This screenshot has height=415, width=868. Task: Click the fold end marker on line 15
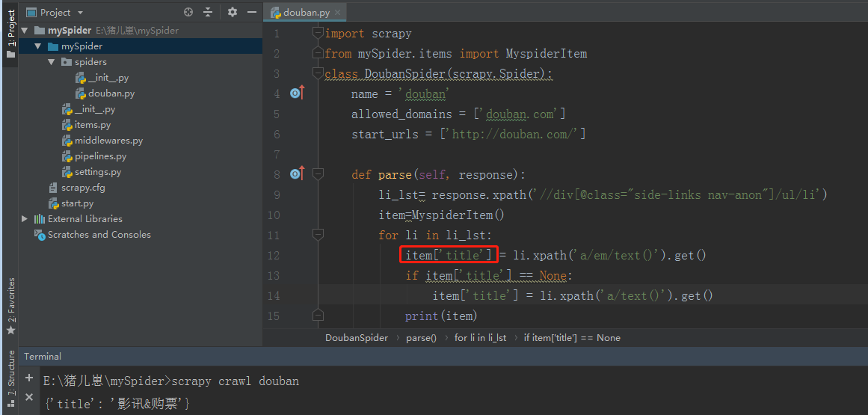[318, 316]
